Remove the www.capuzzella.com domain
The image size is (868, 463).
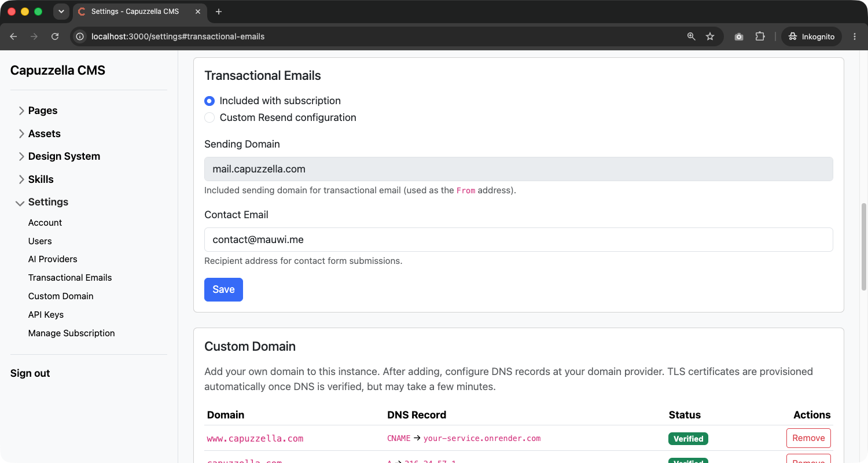click(x=808, y=438)
